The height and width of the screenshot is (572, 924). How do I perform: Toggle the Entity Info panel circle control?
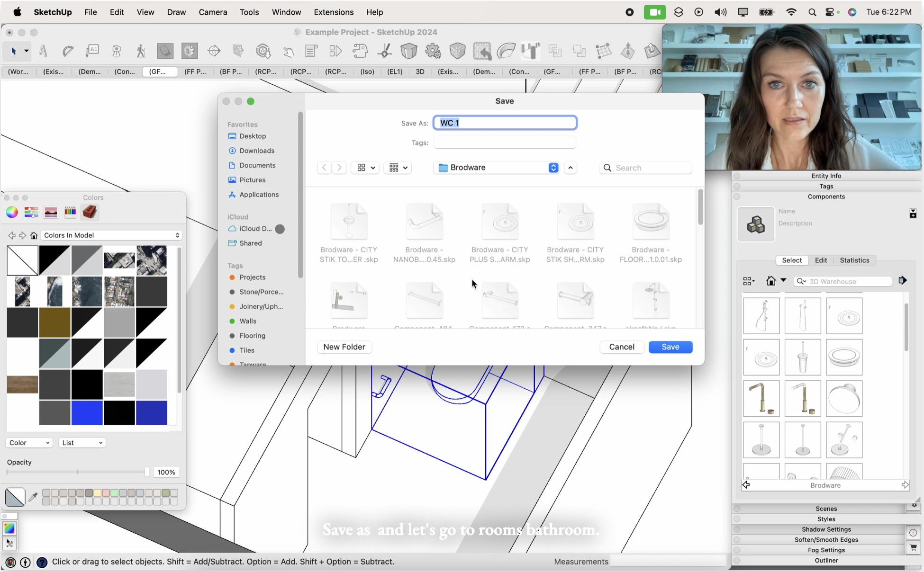737,176
